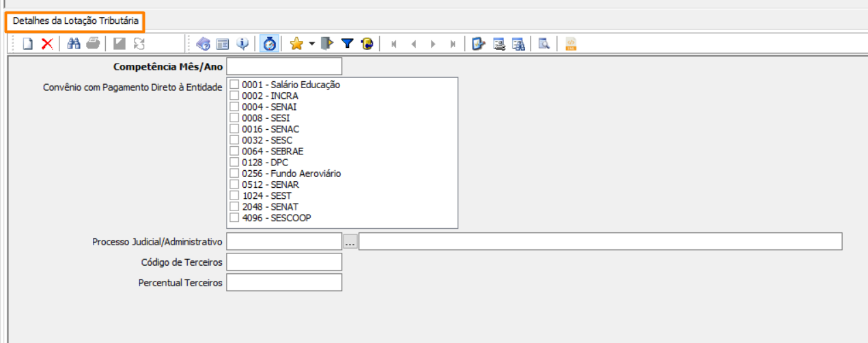868x343 pixels.
Task: Click the information balloon icon
Action: 242,44
